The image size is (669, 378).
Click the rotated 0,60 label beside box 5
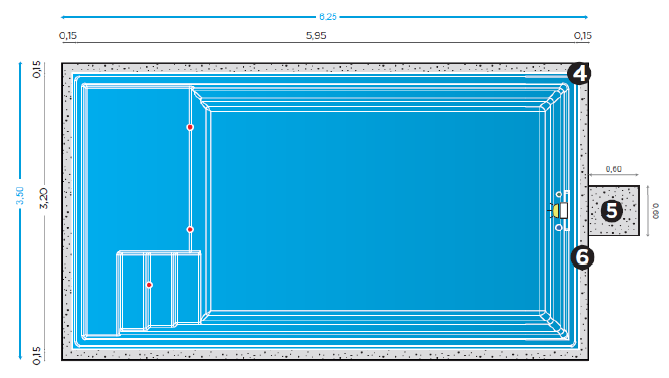(x=656, y=211)
